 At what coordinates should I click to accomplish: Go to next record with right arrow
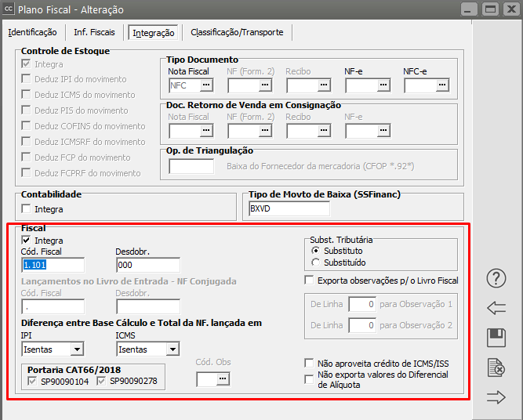click(x=496, y=397)
